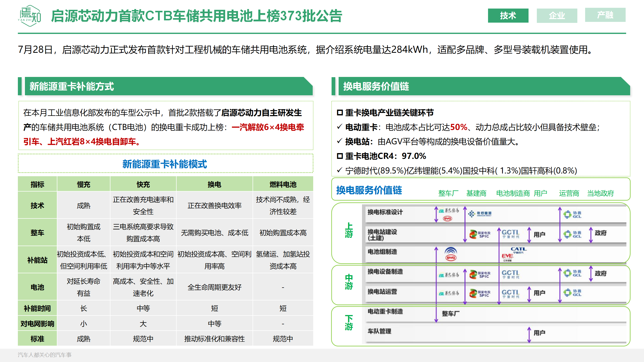Click 政府 in the 换电站建设 row
The height and width of the screenshot is (362, 644).
click(601, 233)
